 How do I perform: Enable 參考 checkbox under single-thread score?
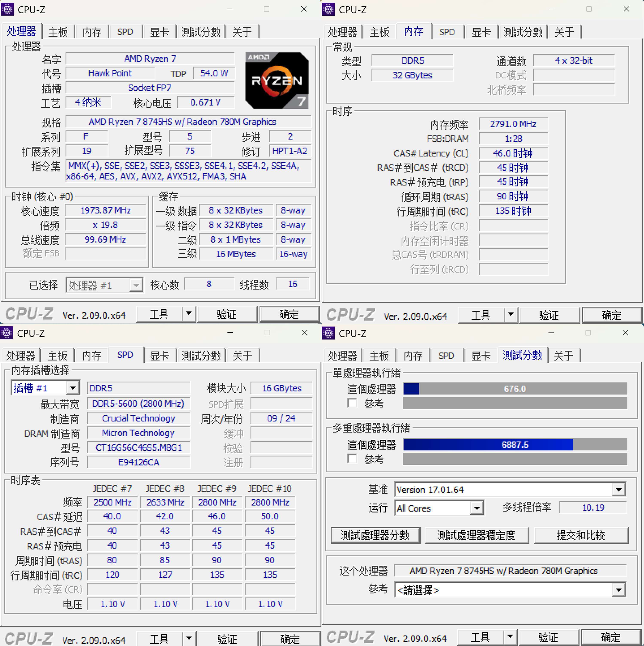(x=352, y=403)
